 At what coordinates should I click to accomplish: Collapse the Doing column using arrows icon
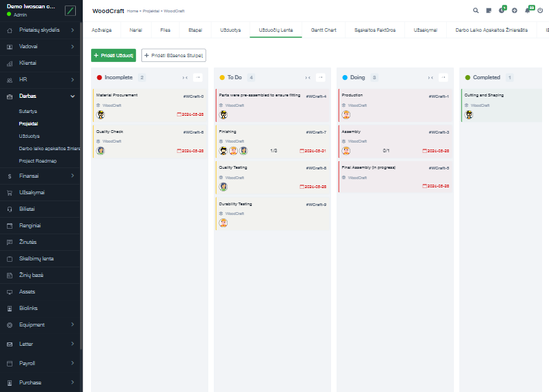pyautogui.click(x=430, y=78)
